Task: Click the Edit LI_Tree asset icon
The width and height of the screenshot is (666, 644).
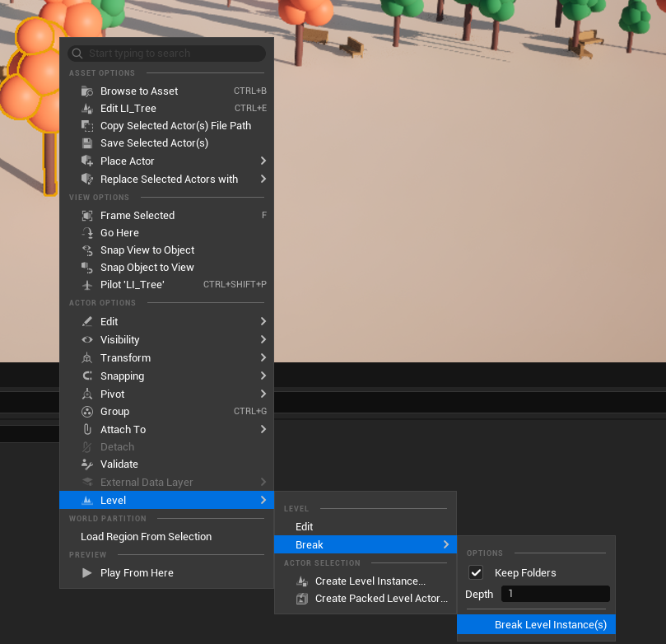Action: click(86, 108)
